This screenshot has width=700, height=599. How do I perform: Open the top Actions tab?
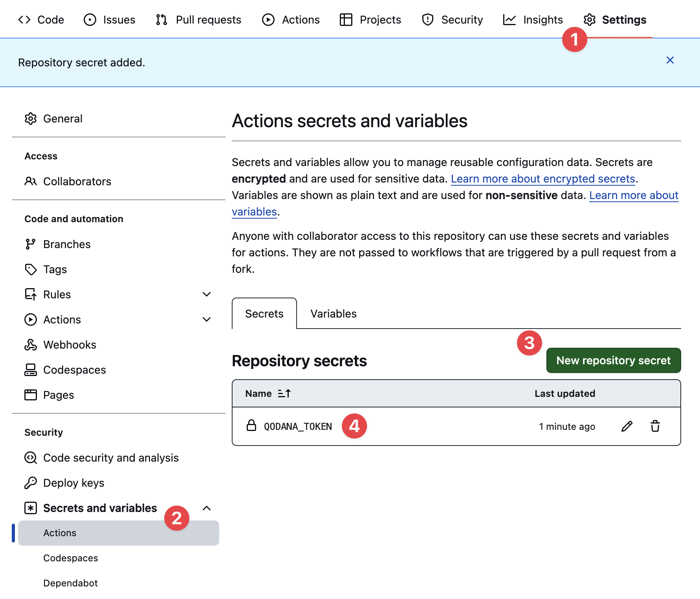click(x=291, y=20)
